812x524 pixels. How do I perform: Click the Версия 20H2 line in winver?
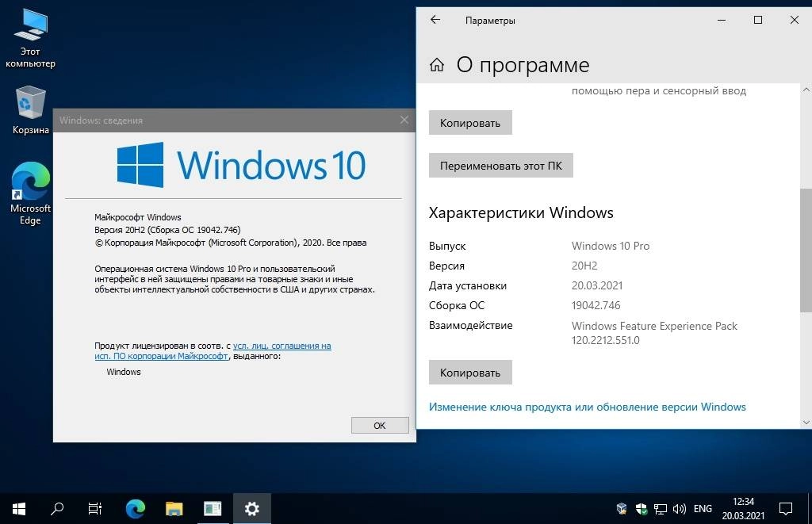pyautogui.click(x=167, y=230)
